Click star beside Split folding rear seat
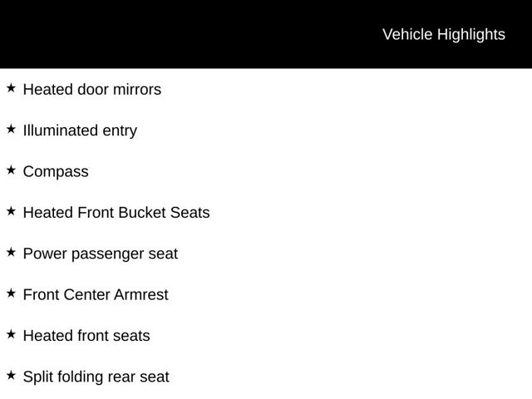The height and width of the screenshot is (399, 532). [x=11, y=375]
